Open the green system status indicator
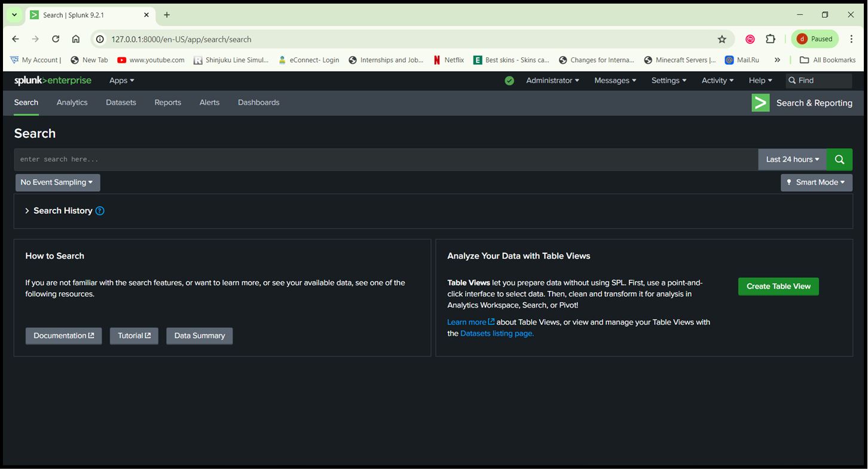The width and height of the screenshot is (868, 470). tap(509, 80)
